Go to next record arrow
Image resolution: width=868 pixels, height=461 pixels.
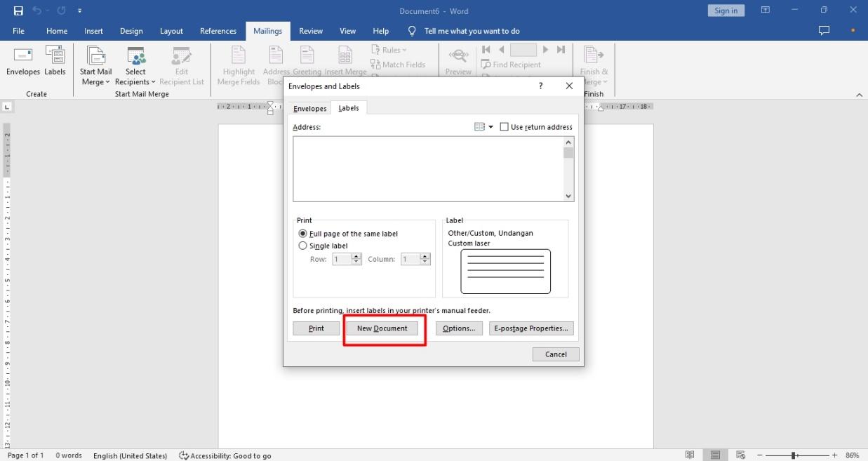tap(545, 50)
